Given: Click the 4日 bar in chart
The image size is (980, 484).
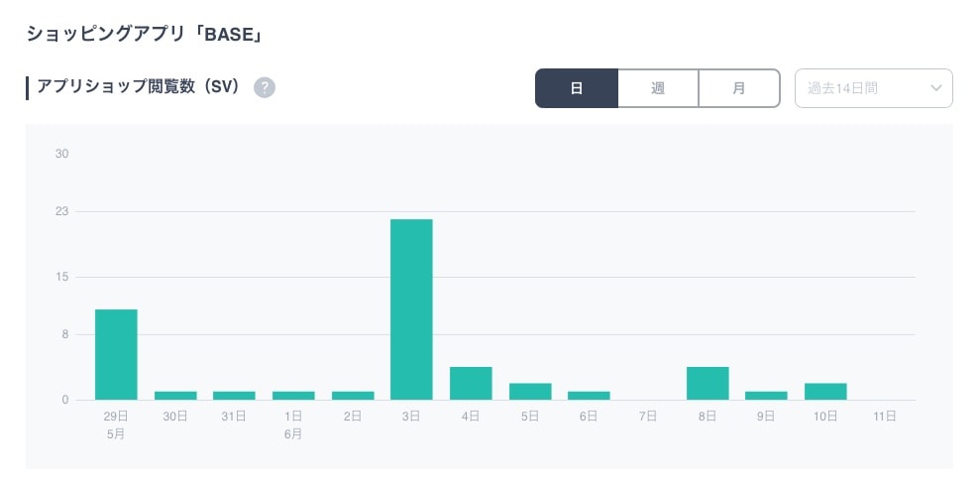Looking at the screenshot, I should point(471,383).
